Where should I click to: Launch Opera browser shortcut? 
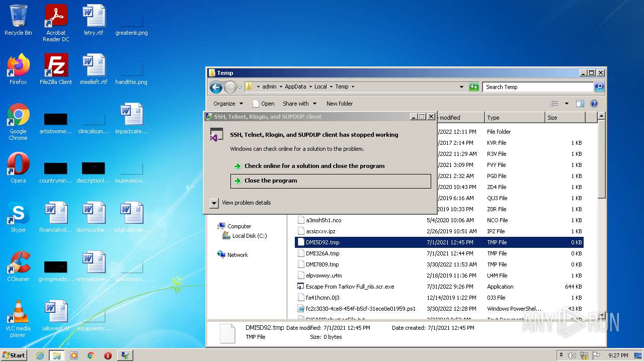(18, 168)
